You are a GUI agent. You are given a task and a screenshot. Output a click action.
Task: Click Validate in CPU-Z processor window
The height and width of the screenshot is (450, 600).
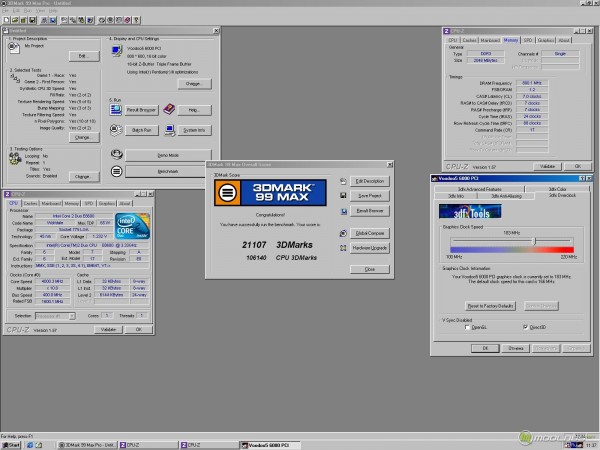pyautogui.click(x=108, y=329)
